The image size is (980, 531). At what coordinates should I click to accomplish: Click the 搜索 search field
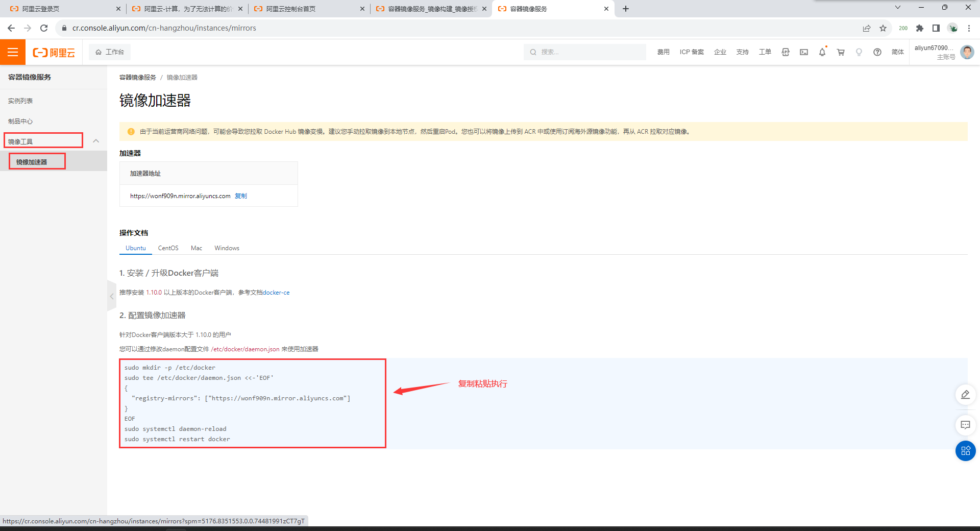coord(584,52)
